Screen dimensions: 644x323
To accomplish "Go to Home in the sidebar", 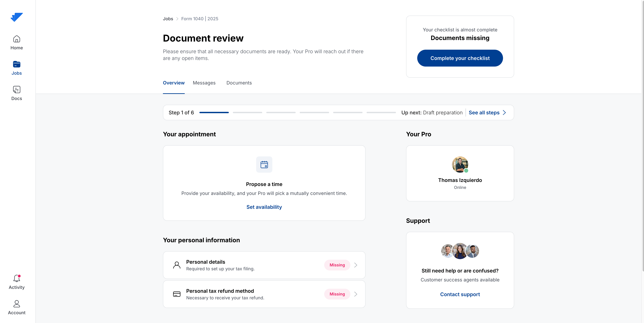I will [x=17, y=43].
